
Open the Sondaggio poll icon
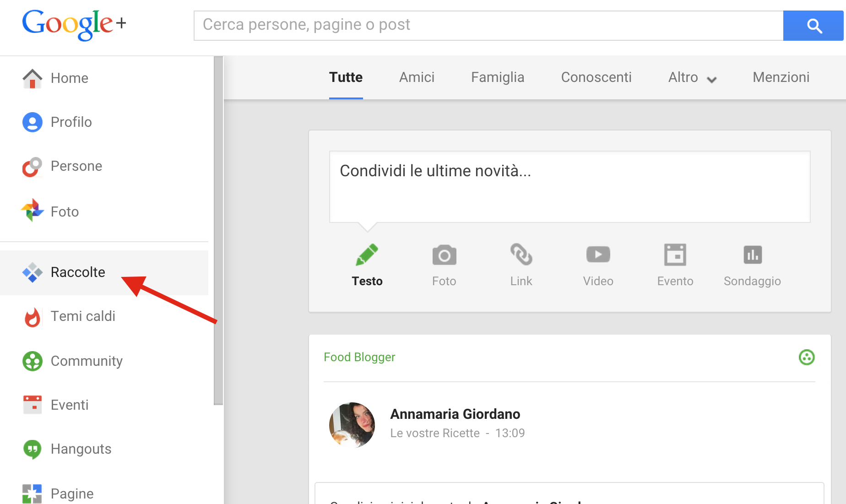[752, 255]
